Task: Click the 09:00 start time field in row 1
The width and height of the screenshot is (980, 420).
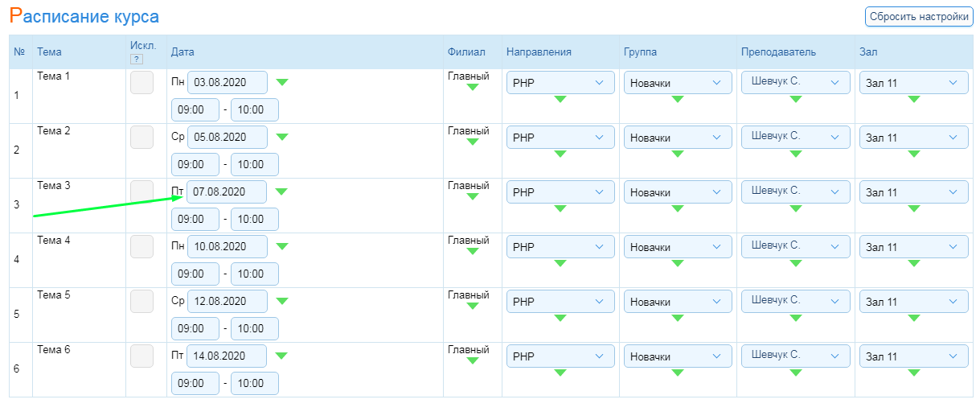Action: click(195, 110)
